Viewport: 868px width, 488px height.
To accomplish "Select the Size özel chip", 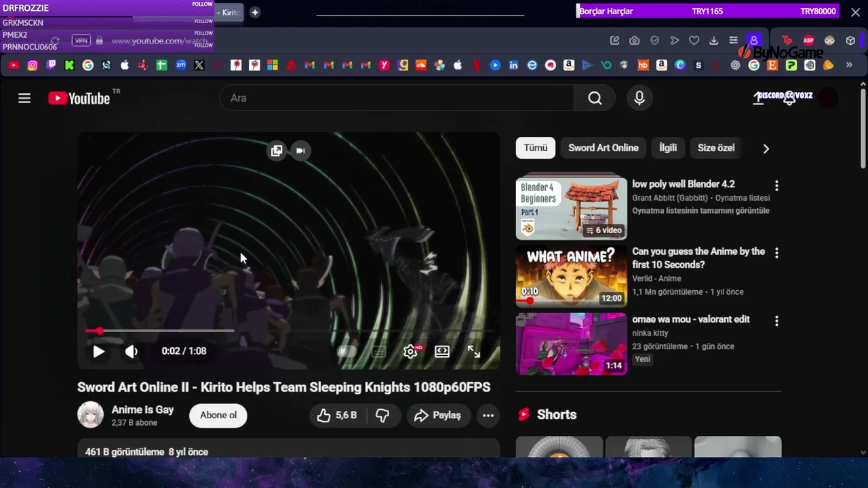I will (716, 148).
